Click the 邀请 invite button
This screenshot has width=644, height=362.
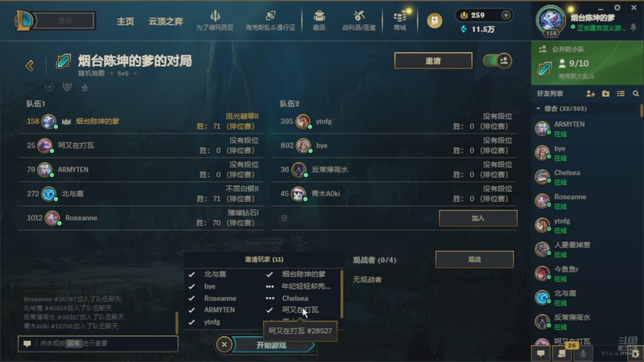(x=433, y=61)
